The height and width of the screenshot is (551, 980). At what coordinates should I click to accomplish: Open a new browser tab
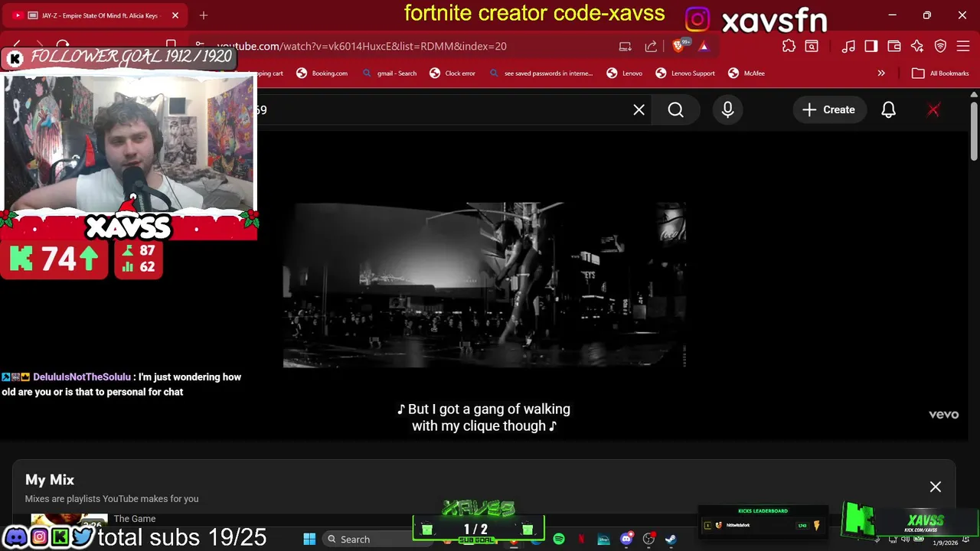click(204, 15)
